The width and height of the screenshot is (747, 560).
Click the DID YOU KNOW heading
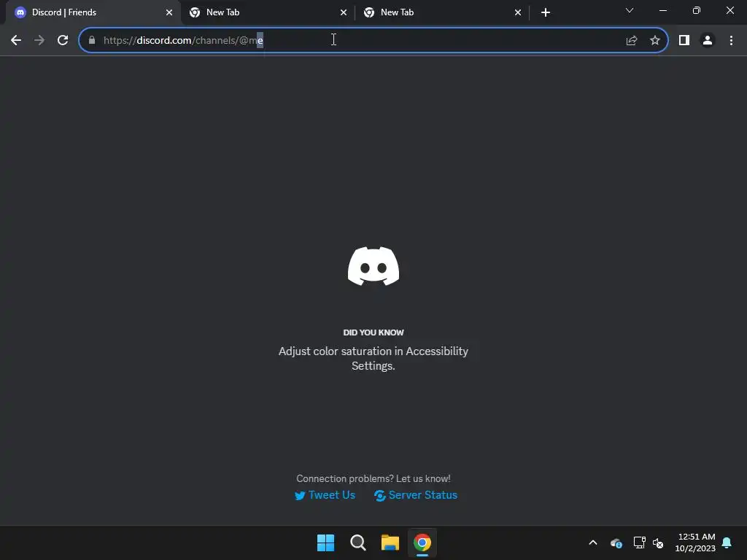[373, 332]
